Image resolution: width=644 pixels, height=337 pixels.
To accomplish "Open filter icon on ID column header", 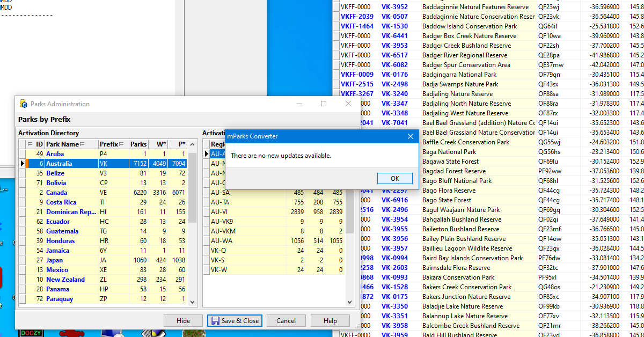I will click(x=30, y=144).
